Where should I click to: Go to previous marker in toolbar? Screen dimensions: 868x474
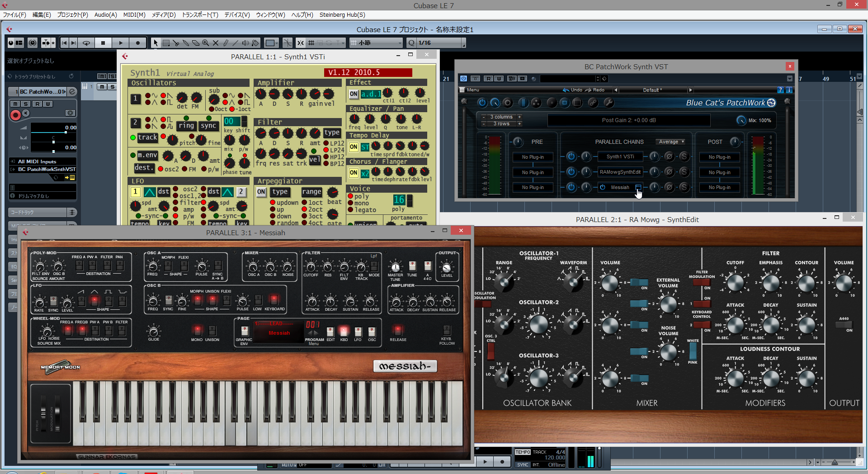pos(65,43)
